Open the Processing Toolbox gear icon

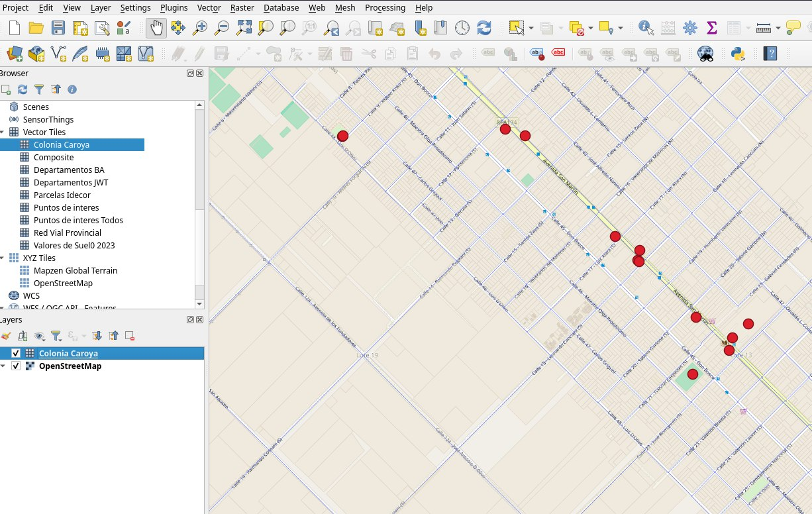pyautogui.click(x=690, y=28)
